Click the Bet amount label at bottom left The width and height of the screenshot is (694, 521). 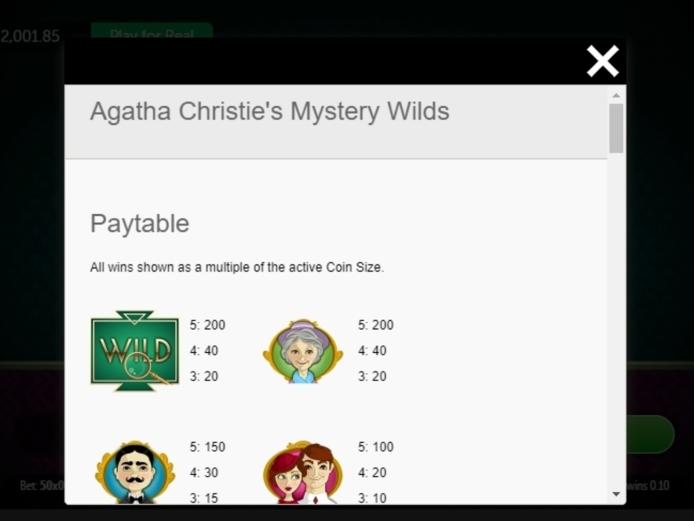tap(42, 486)
